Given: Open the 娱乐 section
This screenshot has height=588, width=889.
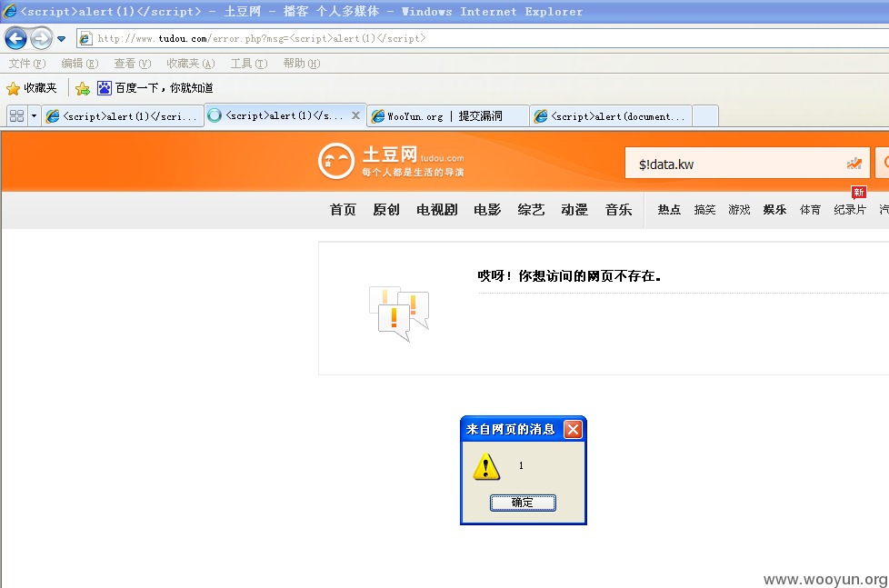Looking at the screenshot, I should [774, 210].
